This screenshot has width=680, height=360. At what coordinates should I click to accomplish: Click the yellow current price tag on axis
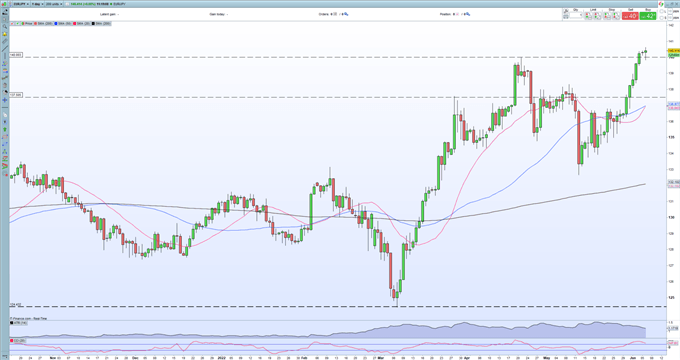coord(673,51)
